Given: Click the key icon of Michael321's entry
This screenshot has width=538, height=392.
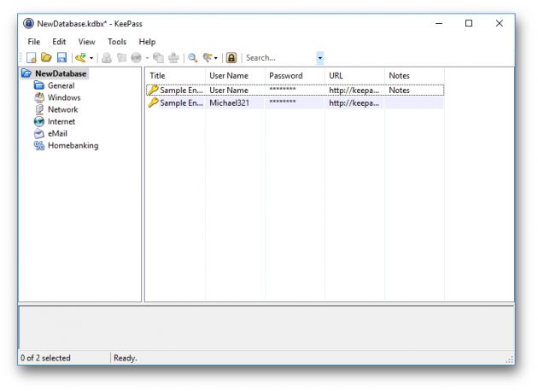Looking at the screenshot, I should click(x=153, y=102).
